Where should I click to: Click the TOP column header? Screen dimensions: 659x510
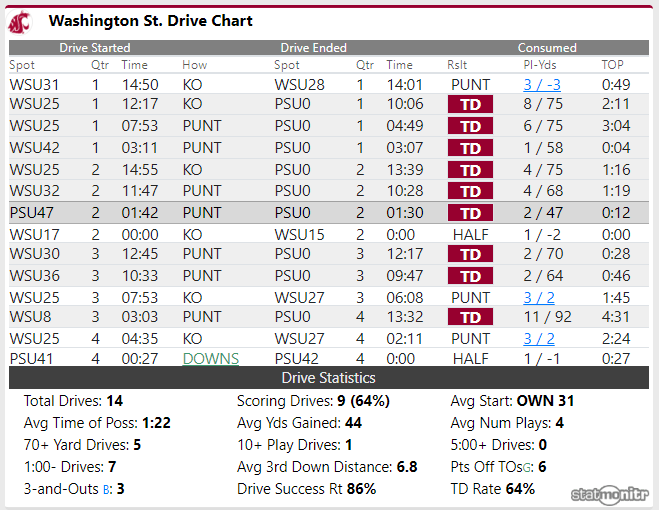[612, 65]
